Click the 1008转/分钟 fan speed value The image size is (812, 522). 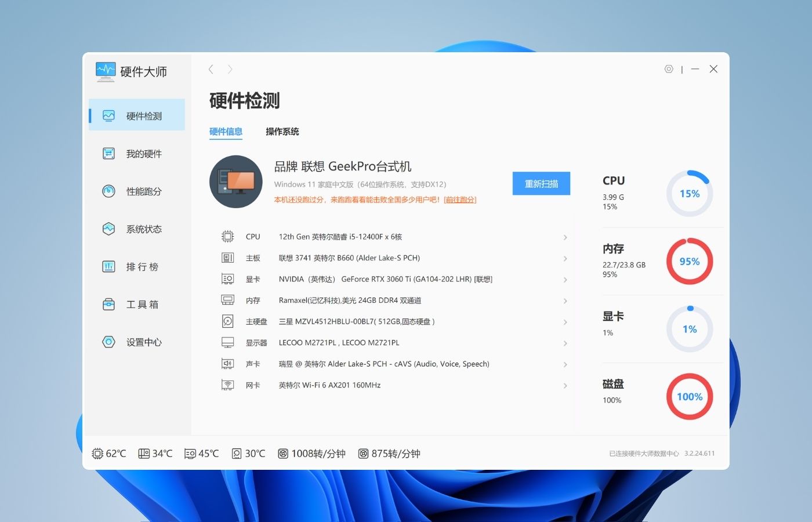point(318,454)
